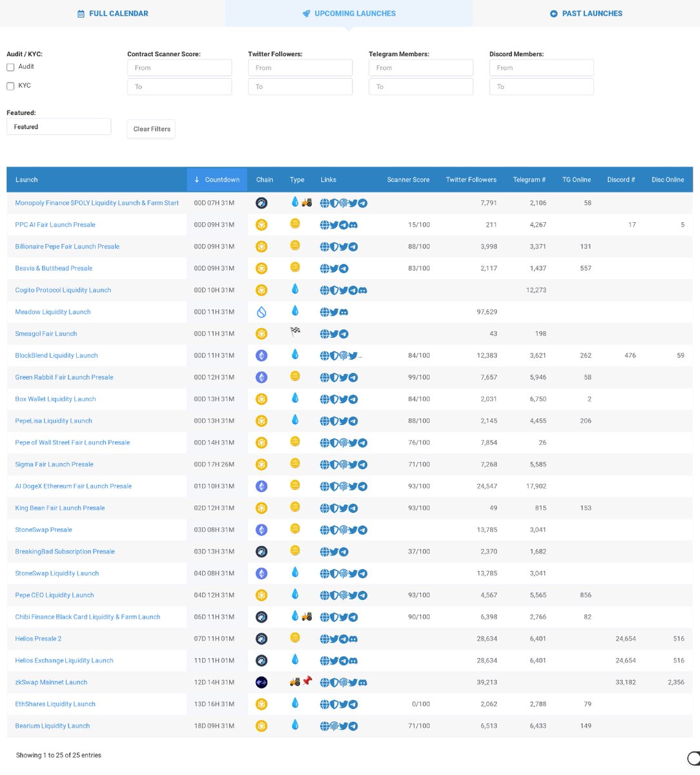
Task: Sort by Telegram # column header
Action: click(x=529, y=180)
